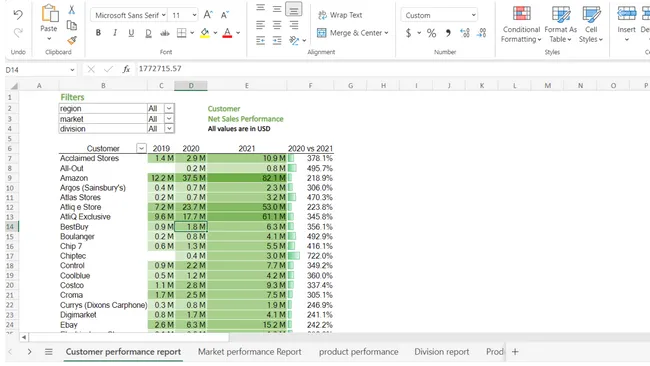Align text right icon
The height and width of the screenshot is (366, 650).
293,25
